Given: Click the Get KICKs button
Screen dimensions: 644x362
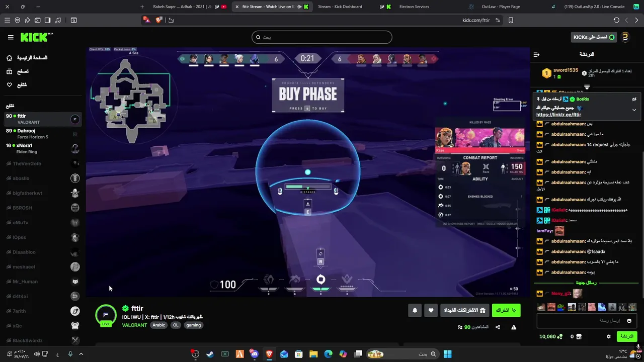Looking at the screenshot, I should [x=594, y=37].
